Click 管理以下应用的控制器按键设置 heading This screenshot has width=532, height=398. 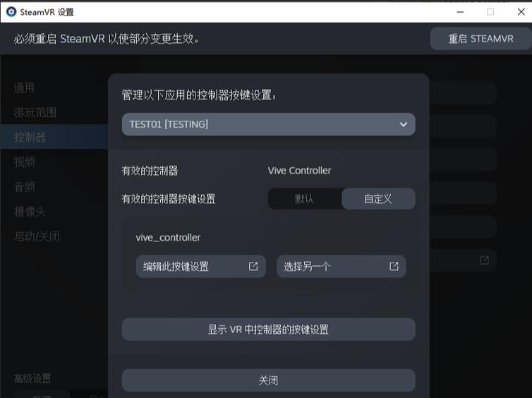[199, 95]
